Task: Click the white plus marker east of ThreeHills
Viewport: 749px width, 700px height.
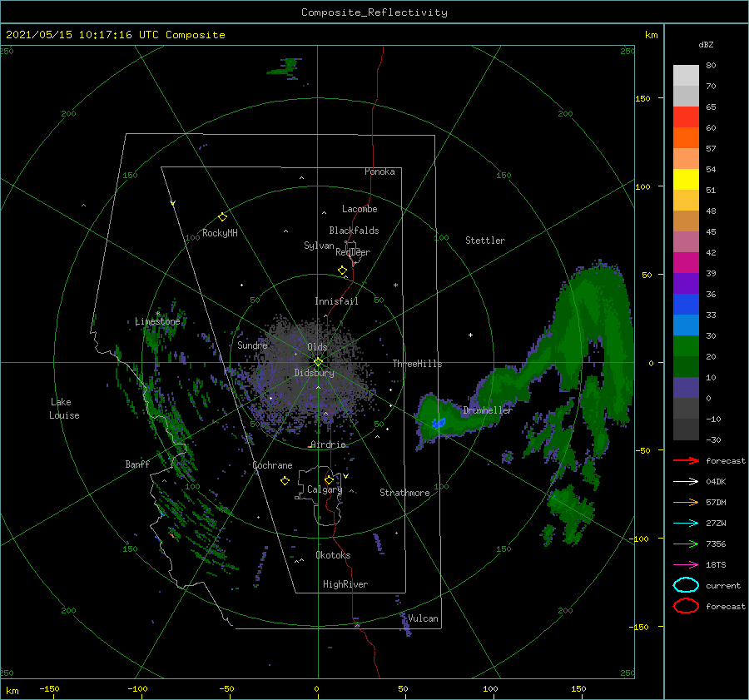Action: click(470, 335)
